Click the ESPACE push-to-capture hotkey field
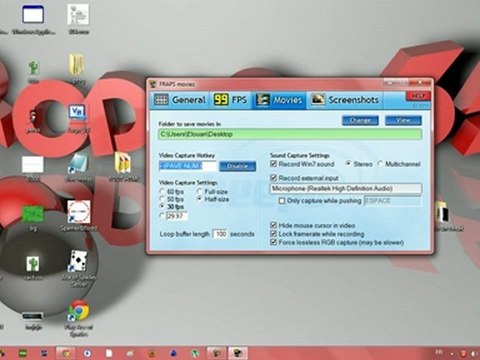Screen dimensions: 480x360 tap(393, 201)
